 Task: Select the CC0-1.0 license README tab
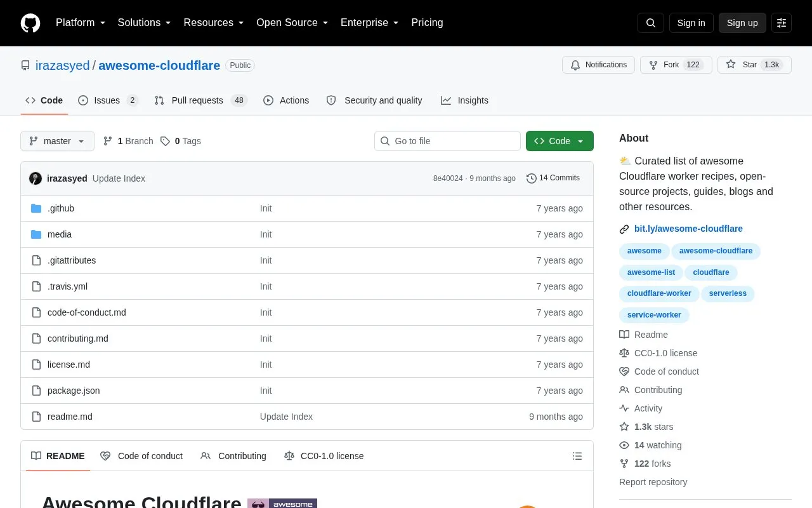pyautogui.click(x=324, y=456)
